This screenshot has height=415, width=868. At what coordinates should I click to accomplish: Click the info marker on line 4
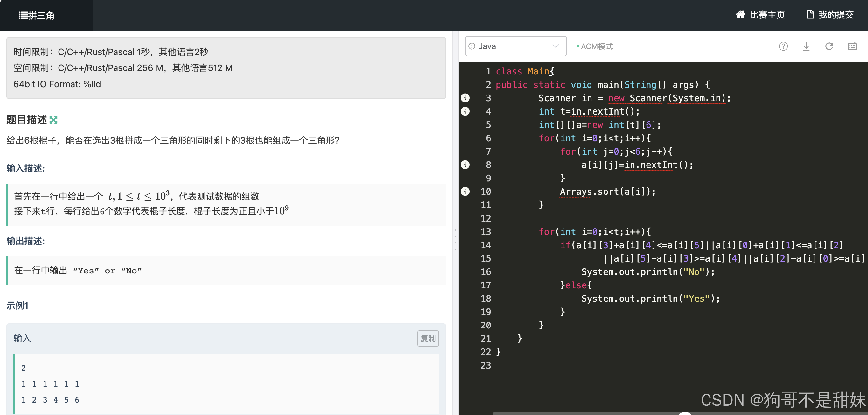[465, 111]
